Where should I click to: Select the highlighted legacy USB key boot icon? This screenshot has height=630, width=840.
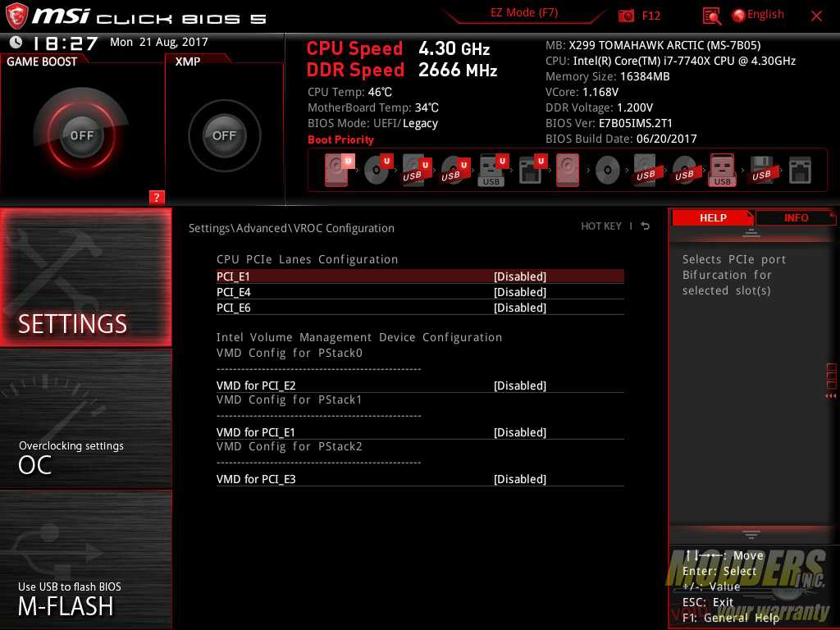click(x=722, y=170)
